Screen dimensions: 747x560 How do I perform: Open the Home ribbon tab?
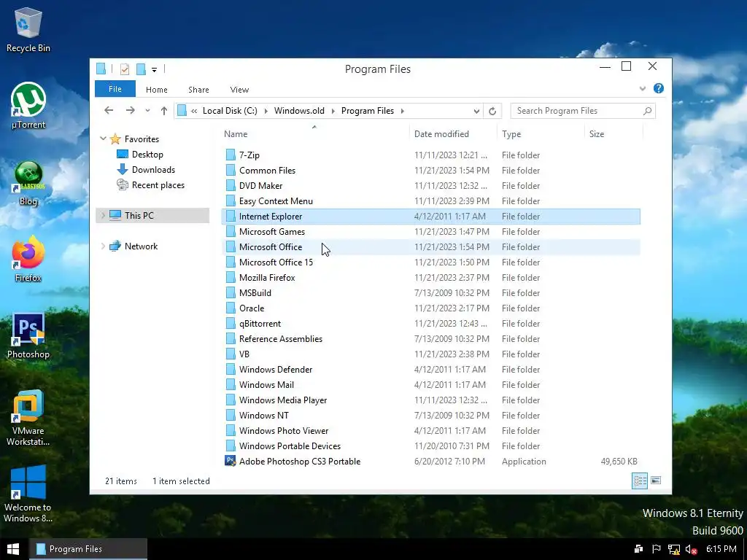[x=157, y=90]
